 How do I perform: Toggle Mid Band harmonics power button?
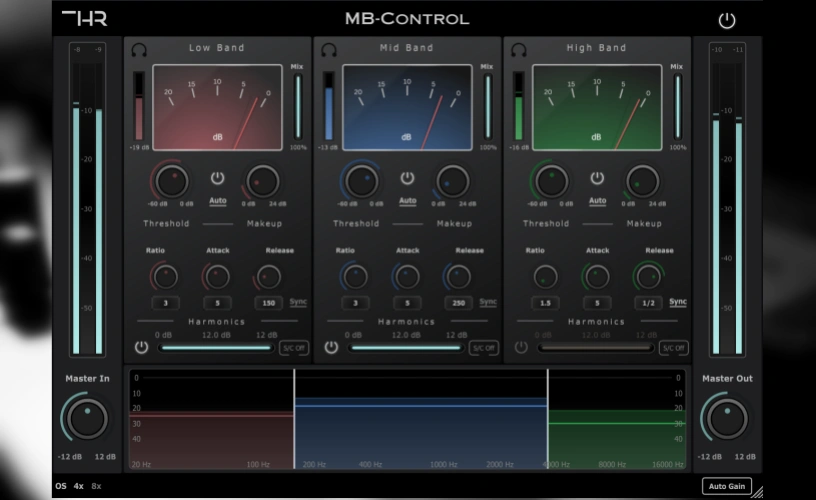pyautogui.click(x=331, y=347)
